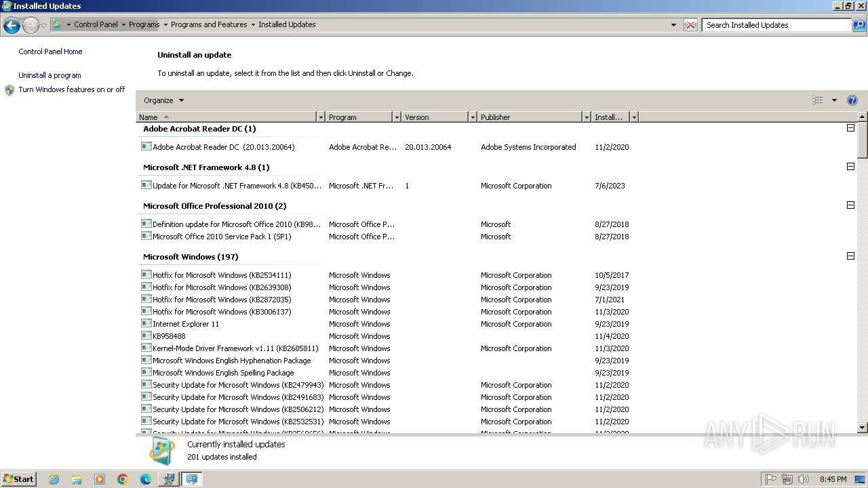Launch Internet Explorer from the taskbar
Screen dimensions: 868x488
tap(54, 479)
